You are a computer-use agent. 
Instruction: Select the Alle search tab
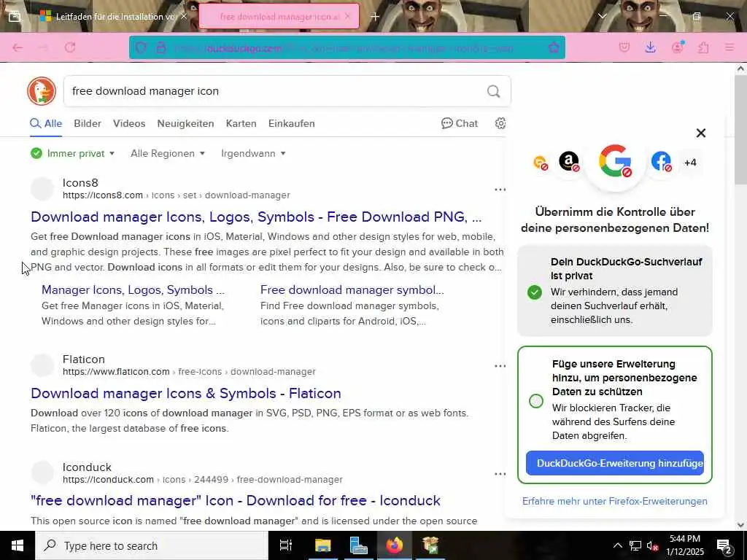(x=46, y=123)
